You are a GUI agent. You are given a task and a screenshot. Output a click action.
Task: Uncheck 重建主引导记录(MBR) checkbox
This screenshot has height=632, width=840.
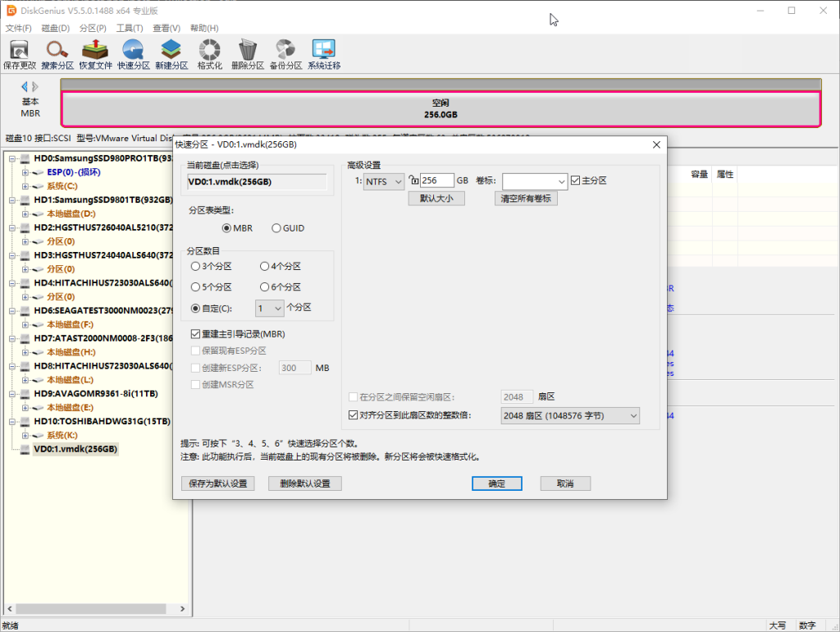tap(195, 334)
